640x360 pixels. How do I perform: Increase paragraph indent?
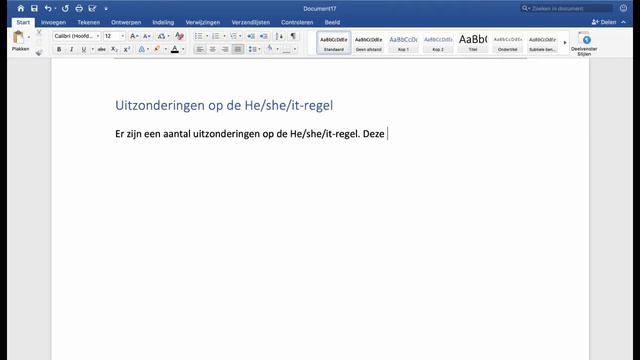click(264, 36)
